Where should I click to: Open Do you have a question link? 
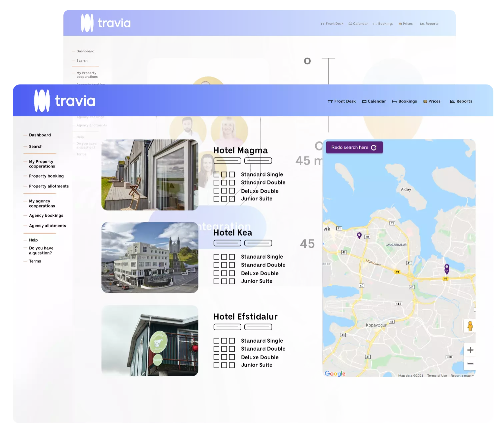[41, 251]
